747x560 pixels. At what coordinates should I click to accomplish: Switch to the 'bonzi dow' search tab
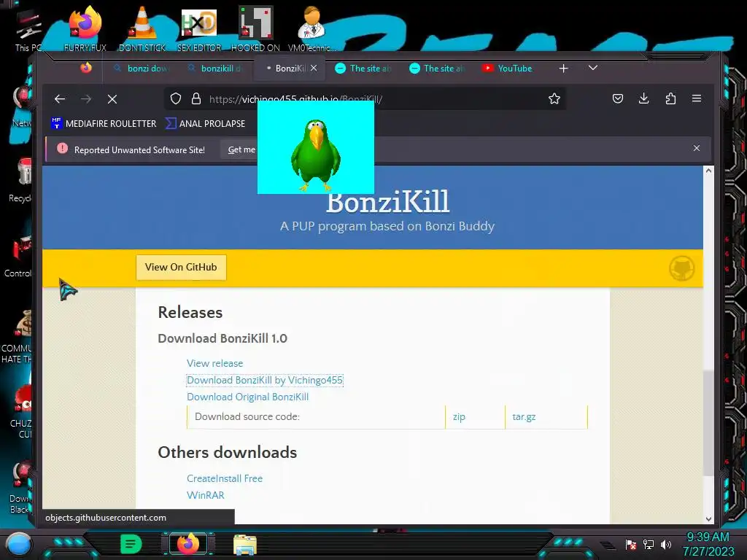coord(142,69)
